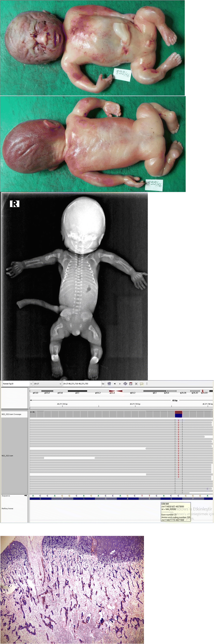Screen dimensions: 214x644
Task: Open the Human hg19 genome dropdown
Action: pos(17,384)
